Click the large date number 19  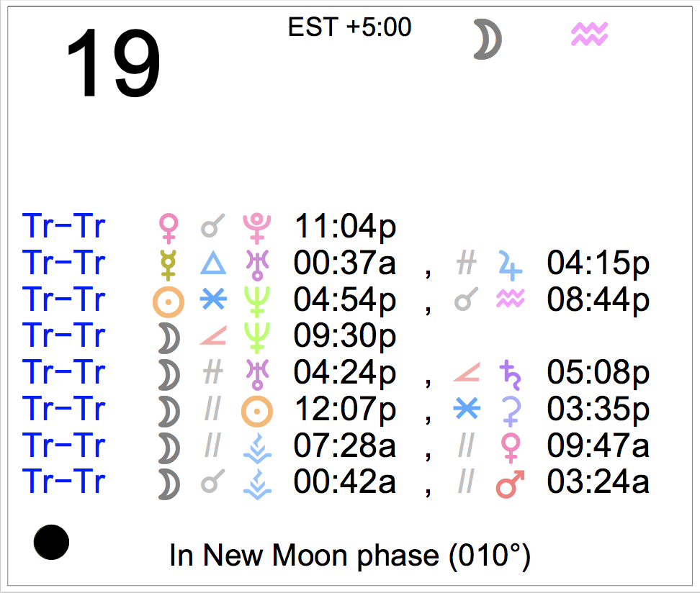pos(113,63)
